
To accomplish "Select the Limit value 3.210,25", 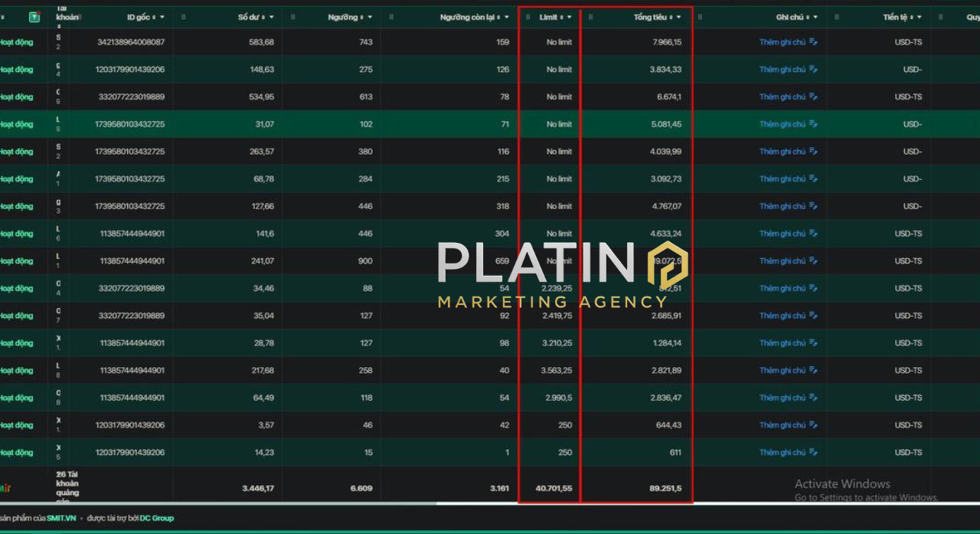I will (x=557, y=343).
